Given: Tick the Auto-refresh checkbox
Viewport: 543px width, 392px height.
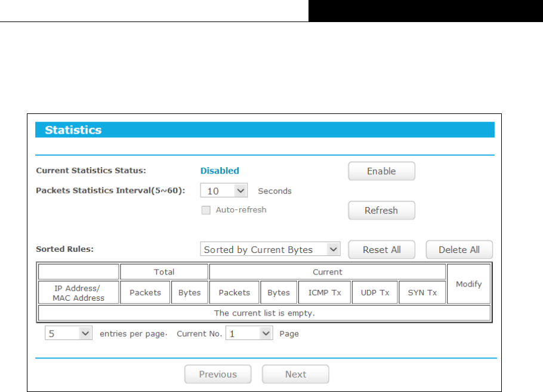Looking at the screenshot, I should pyautogui.click(x=206, y=210).
